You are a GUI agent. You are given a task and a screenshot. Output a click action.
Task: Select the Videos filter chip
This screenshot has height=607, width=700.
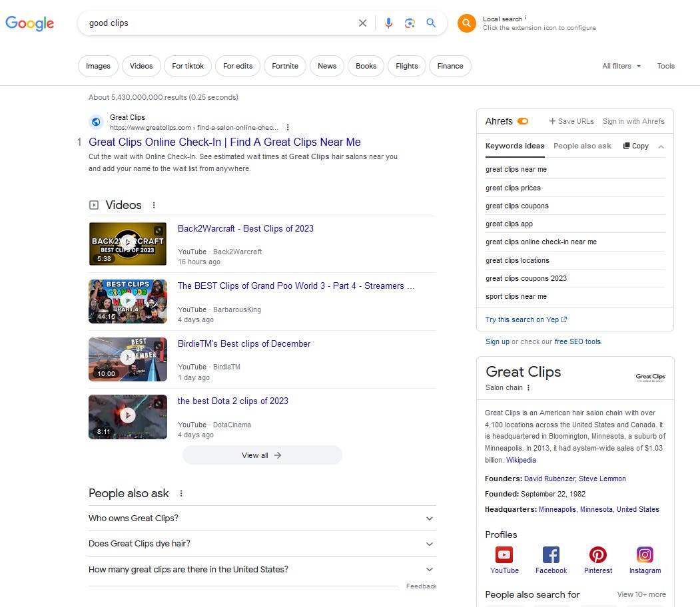click(x=141, y=66)
